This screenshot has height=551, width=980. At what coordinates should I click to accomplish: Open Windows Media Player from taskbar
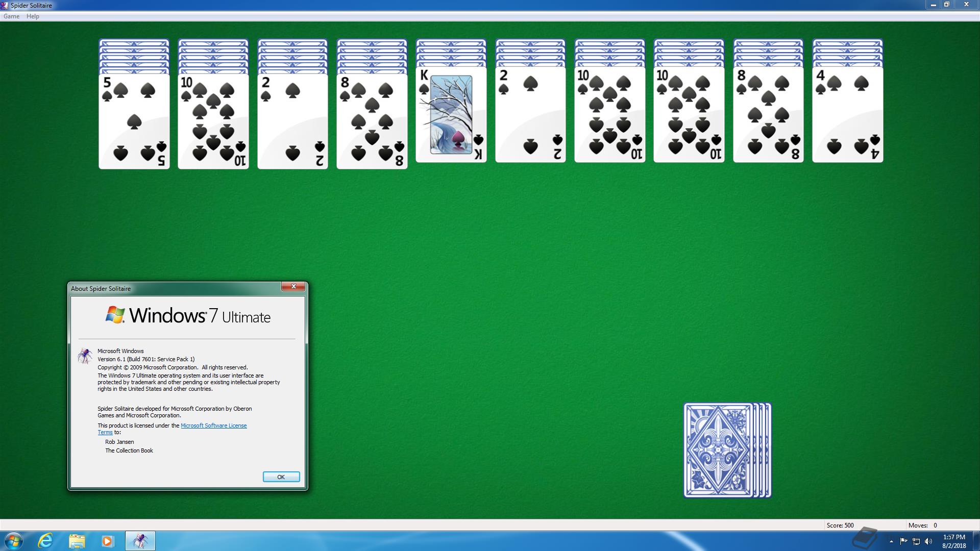coord(107,541)
